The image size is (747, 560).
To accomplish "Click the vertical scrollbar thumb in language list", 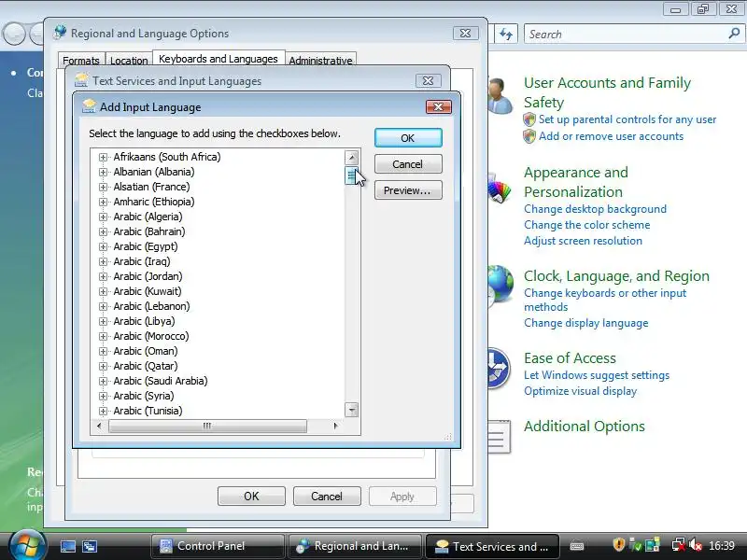I will pyautogui.click(x=351, y=175).
